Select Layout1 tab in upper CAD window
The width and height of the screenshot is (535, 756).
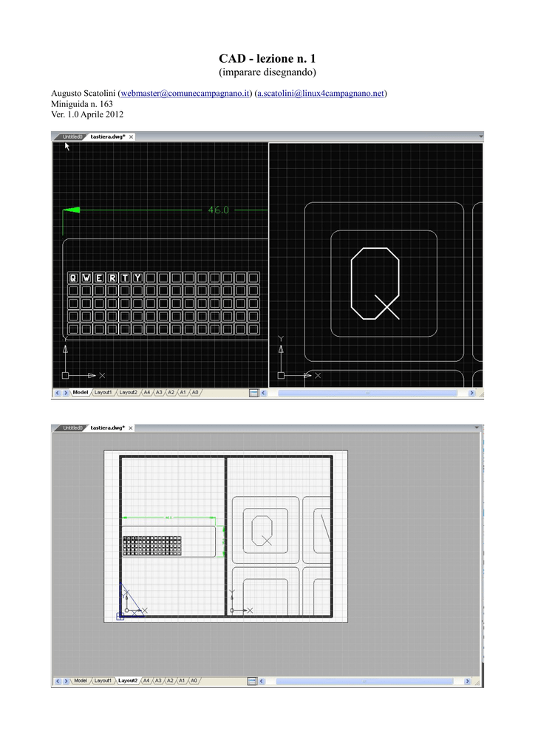(x=103, y=393)
